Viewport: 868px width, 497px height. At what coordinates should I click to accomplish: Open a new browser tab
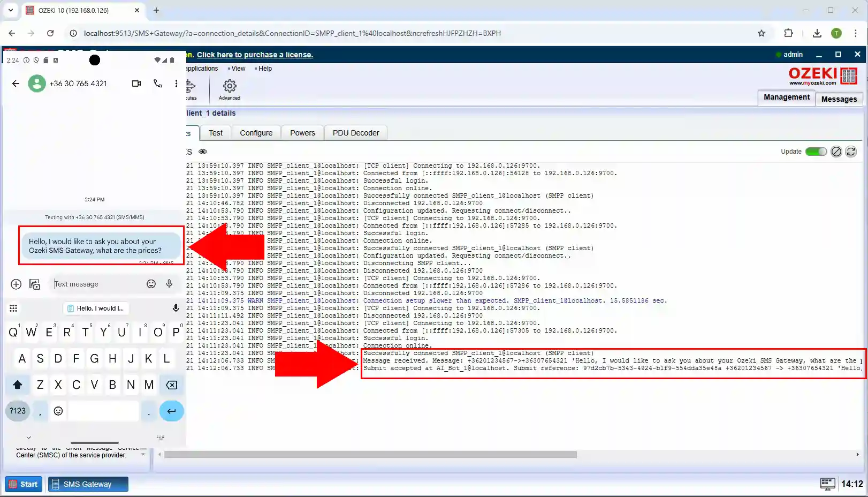pyautogui.click(x=156, y=10)
